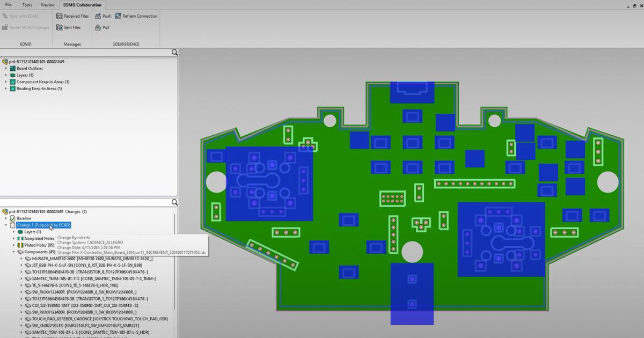The height and width of the screenshot is (338, 644).
Task: Select Change 1 (Proposed by ECAD)
Action: pos(43,225)
